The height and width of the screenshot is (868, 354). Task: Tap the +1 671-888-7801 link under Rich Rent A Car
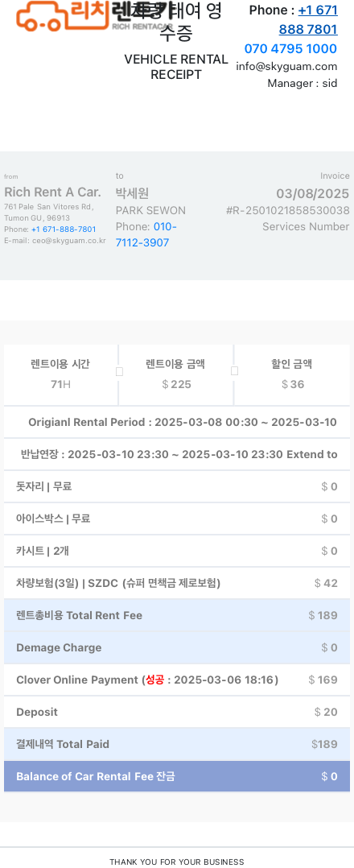click(x=64, y=229)
